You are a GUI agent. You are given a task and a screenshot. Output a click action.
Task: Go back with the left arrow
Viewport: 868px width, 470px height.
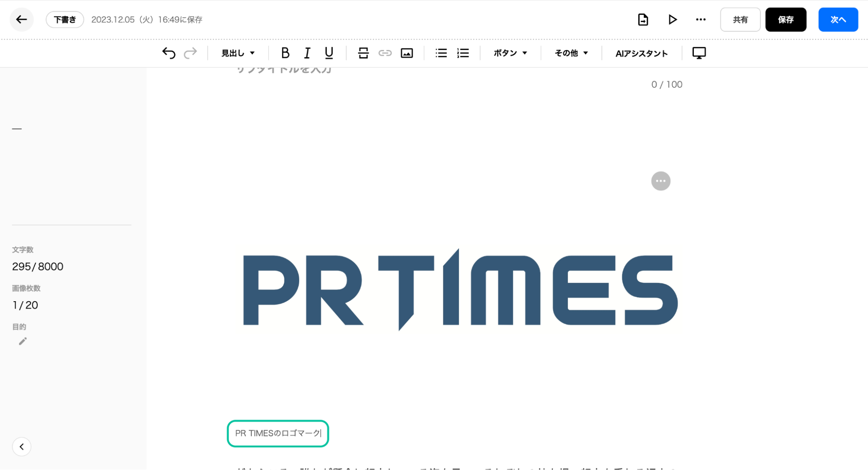(x=21, y=20)
